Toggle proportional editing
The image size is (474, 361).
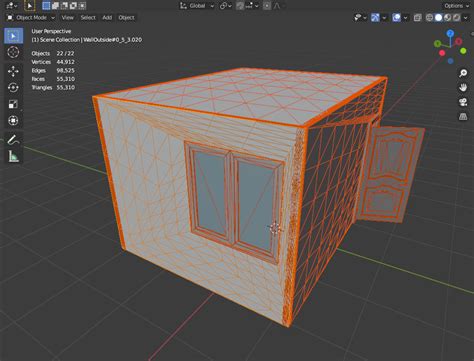267,6
